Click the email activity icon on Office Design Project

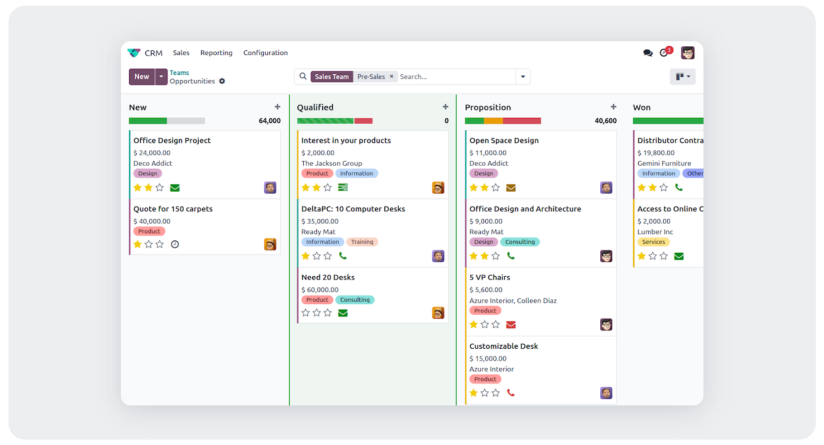(x=175, y=188)
